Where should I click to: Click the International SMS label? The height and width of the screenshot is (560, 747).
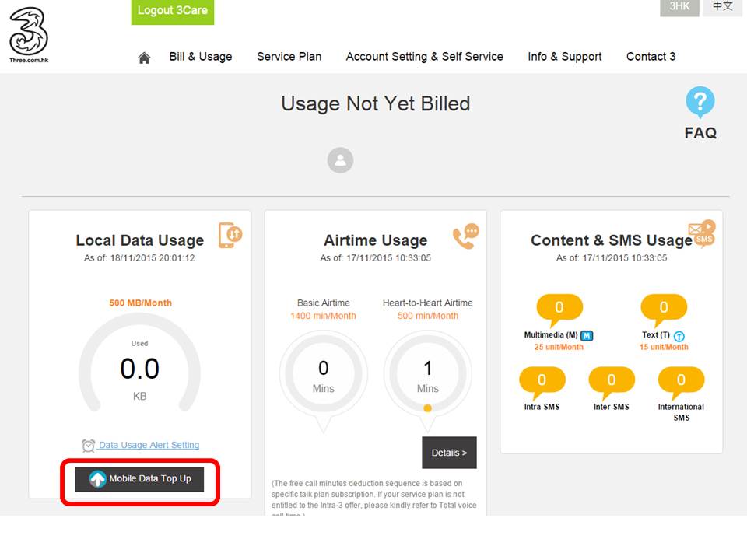coord(682,412)
